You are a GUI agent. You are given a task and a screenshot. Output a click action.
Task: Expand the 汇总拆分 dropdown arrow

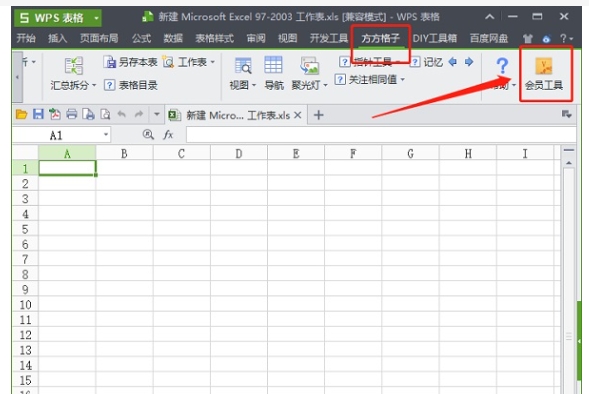[x=94, y=86]
